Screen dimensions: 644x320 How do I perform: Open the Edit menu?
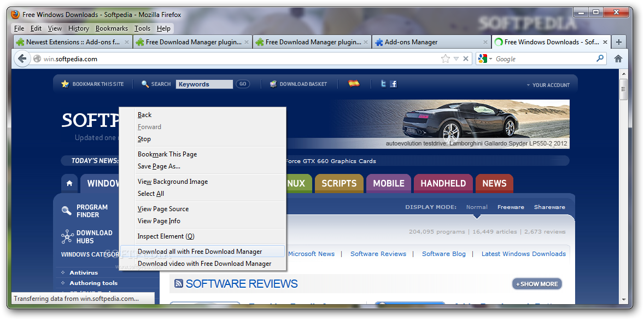click(36, 28)
